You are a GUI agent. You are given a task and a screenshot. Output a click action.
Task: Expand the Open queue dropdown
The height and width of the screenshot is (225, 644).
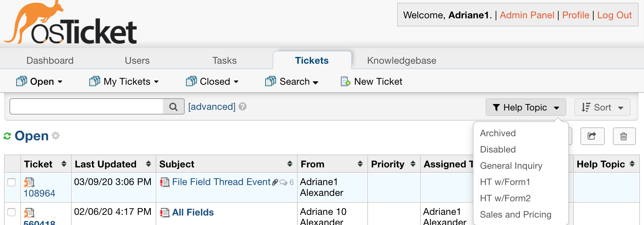click(x=40, y=82)
